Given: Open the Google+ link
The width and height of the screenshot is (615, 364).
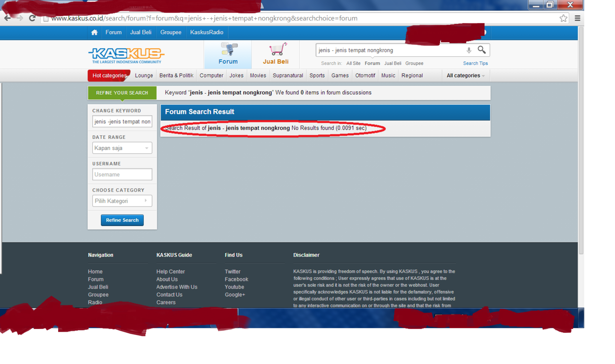Looking at the screenshot, I should 235,295.
